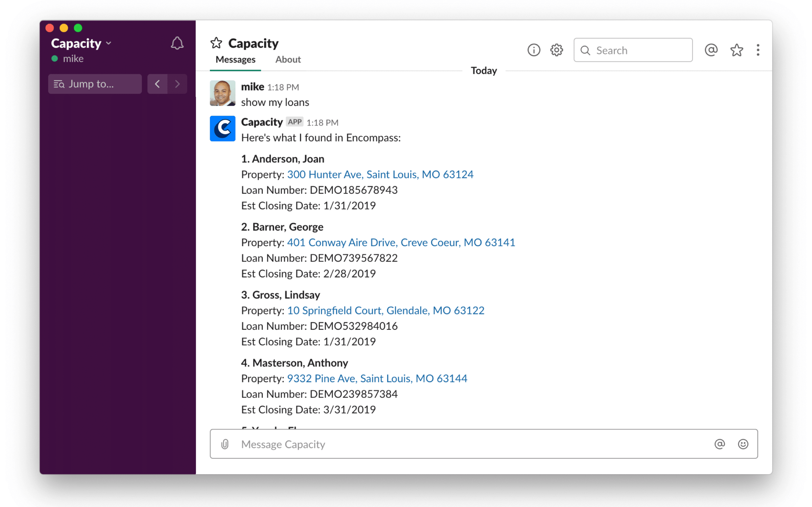Go forward in history
This screenshot has height=507, width=812.
pyautogui.click(x=177, y=84)
